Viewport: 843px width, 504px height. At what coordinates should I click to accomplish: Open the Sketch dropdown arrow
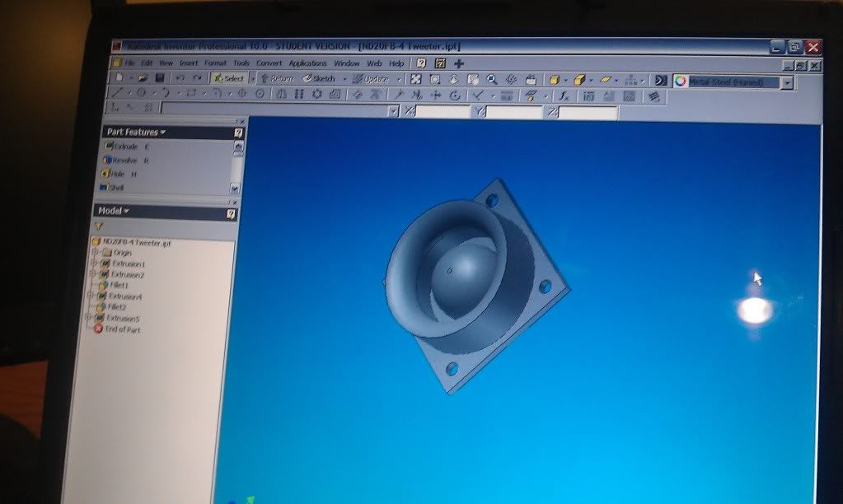(344, 80)
